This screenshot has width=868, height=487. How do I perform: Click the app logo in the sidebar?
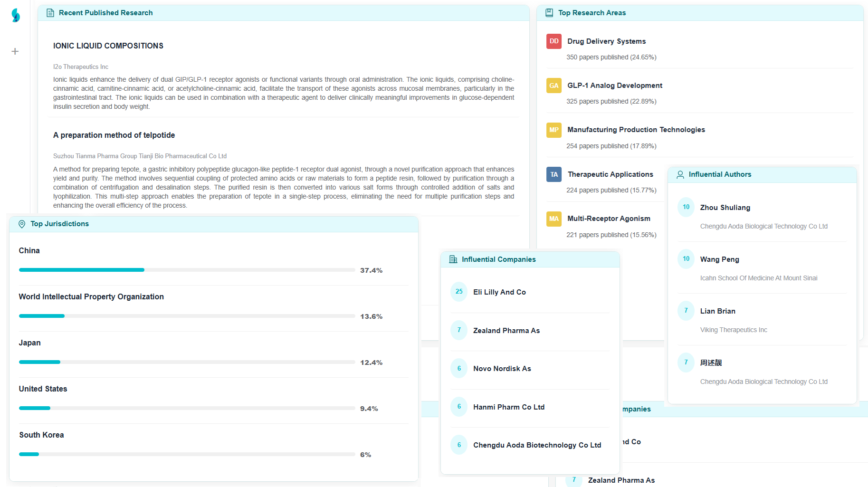pyautogui.click(x=16, y=15)
